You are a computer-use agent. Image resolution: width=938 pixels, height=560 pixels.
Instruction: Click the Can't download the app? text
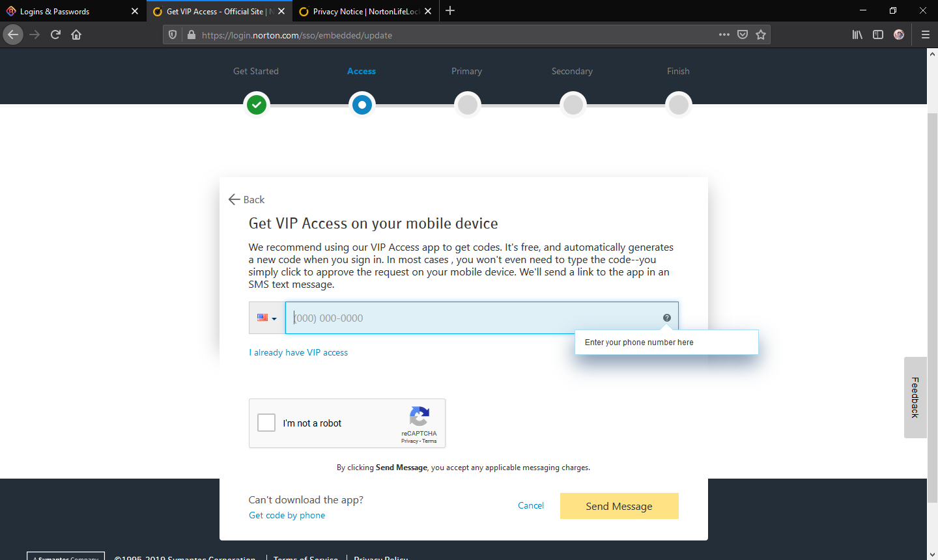pyautogui.click(x=306, y=499)
